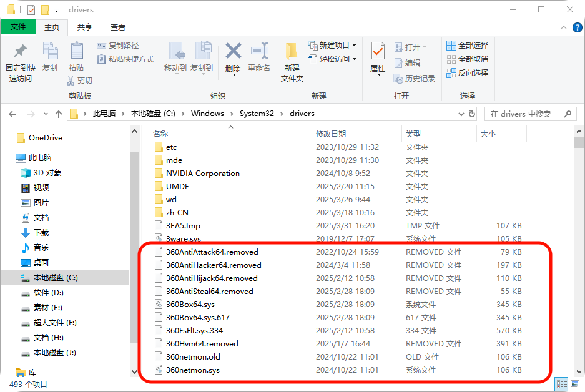Click the Pin to Quick access icon
The width and height of the screenshot is (585, 392).
pyautogui.click(x=20, y=51)
